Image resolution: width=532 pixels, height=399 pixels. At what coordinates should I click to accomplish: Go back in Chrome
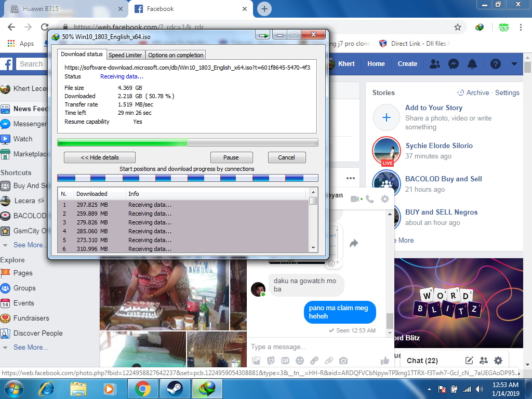coord(11,27)
